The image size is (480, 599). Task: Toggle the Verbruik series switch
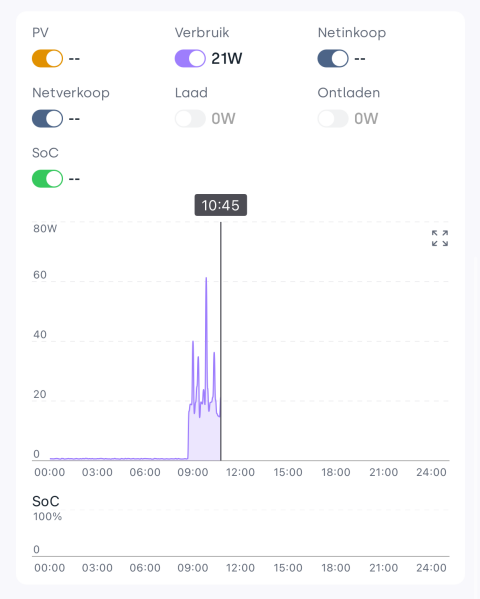[190, 58]
